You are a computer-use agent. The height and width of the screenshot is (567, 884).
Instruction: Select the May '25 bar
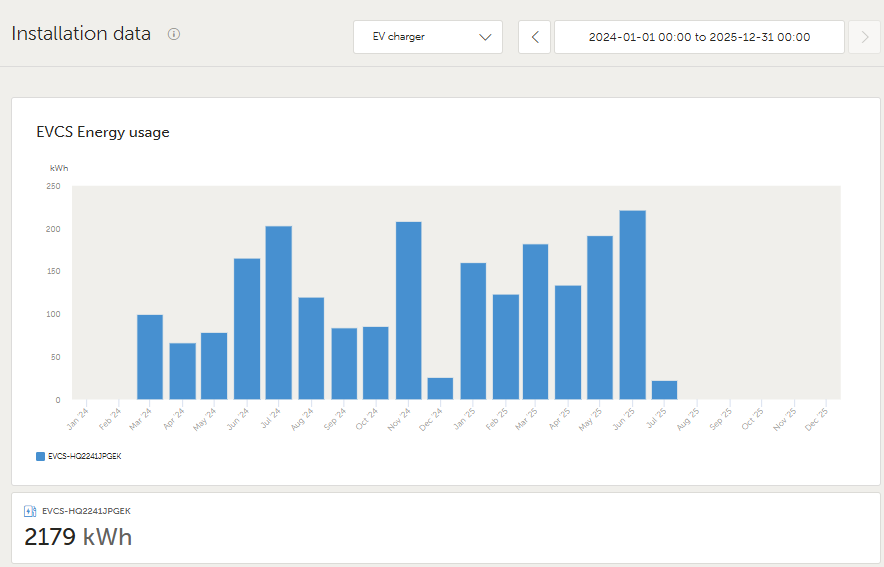pyautogui.click(x=600, y=318)
